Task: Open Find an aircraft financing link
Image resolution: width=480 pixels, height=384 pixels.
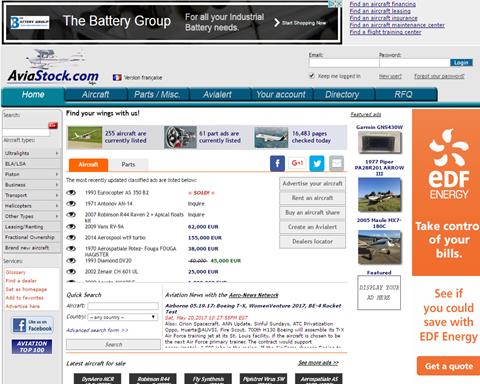Action: coord(383,4)
